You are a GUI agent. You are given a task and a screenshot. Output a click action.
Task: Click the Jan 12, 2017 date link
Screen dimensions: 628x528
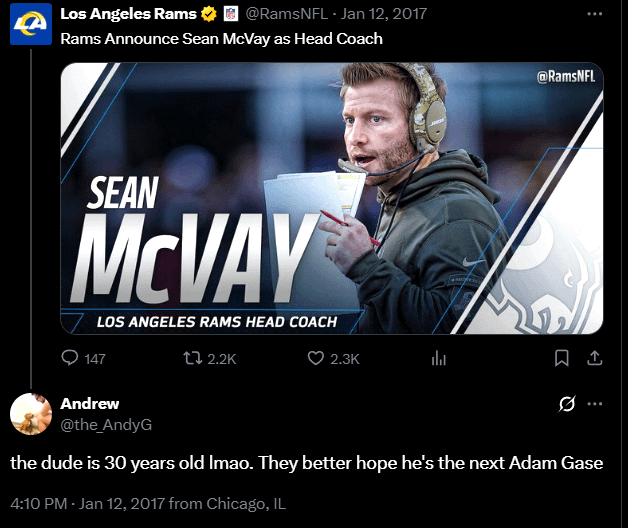[384, 14]
